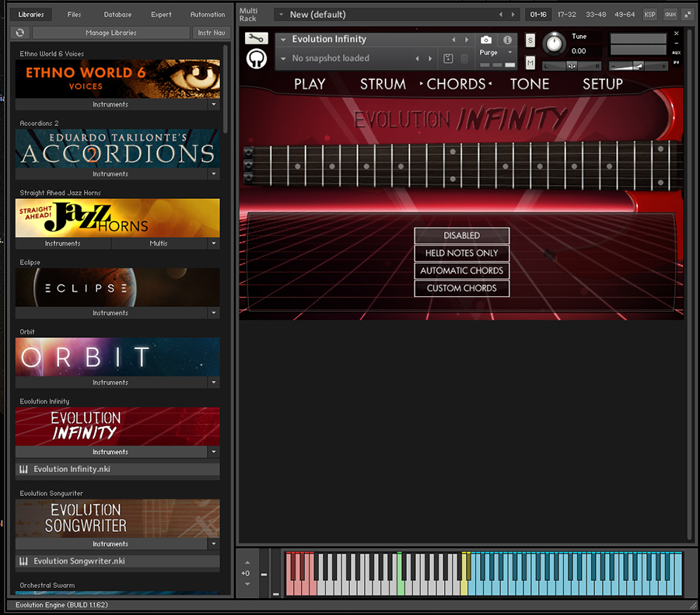Delete snapshot using the trash icon
Image resolution: width=700 pixels, height=615 pixels.
click(464, 58)
